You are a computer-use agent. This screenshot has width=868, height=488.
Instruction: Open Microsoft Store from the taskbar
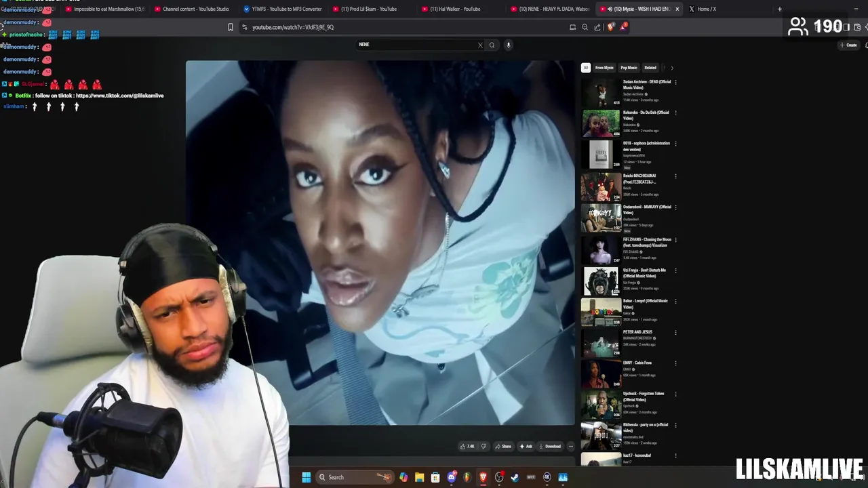[x=435, y=477]
